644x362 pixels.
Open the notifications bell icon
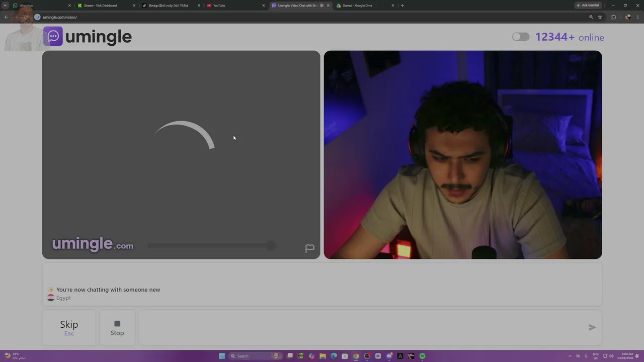(x=637, y=356)
